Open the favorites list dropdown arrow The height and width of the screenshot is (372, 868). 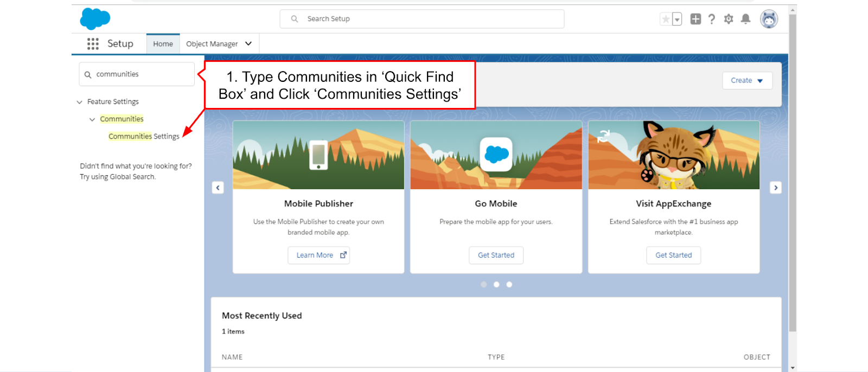(677, 20)
